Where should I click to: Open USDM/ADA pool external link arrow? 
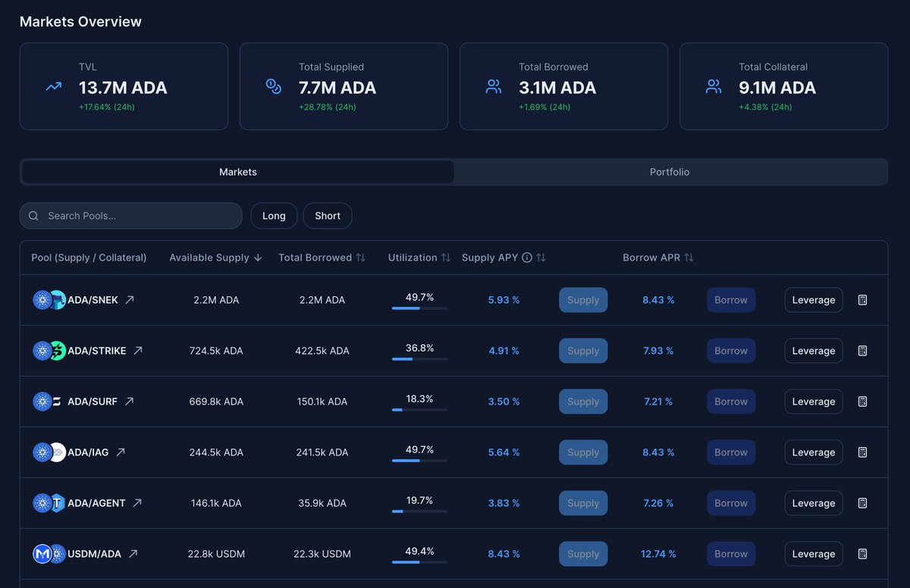click(x=133, y=554)
